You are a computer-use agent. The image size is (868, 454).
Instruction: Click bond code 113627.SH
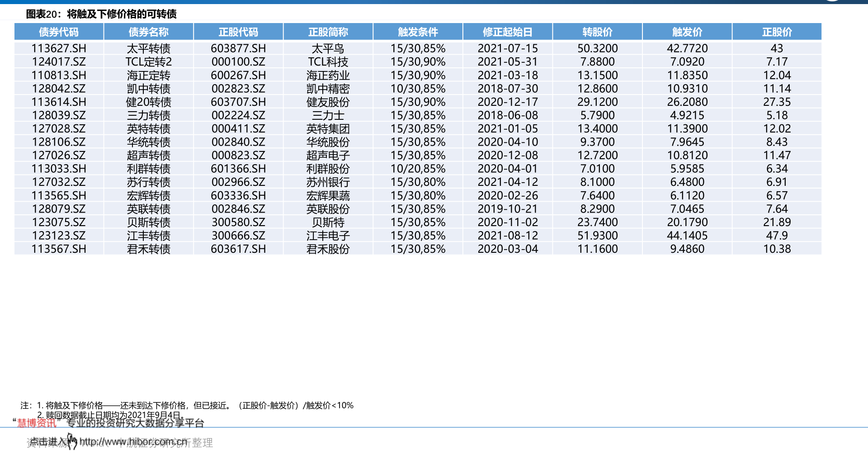coord(59,48)
